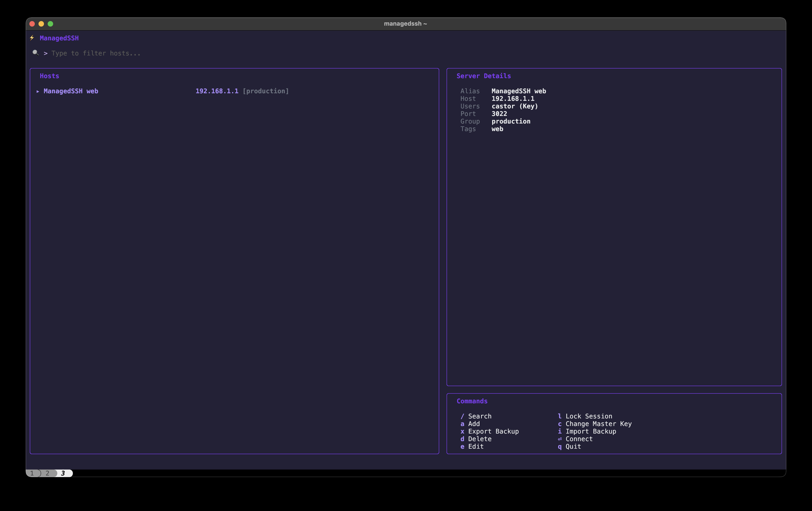
Task: Click the magnifying glass search icon
Action: pos(36,53)
